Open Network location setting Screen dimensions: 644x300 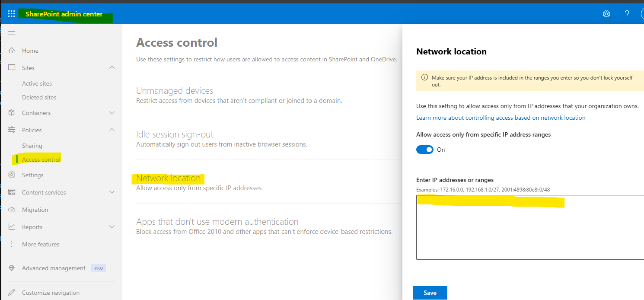coord(168,178)
